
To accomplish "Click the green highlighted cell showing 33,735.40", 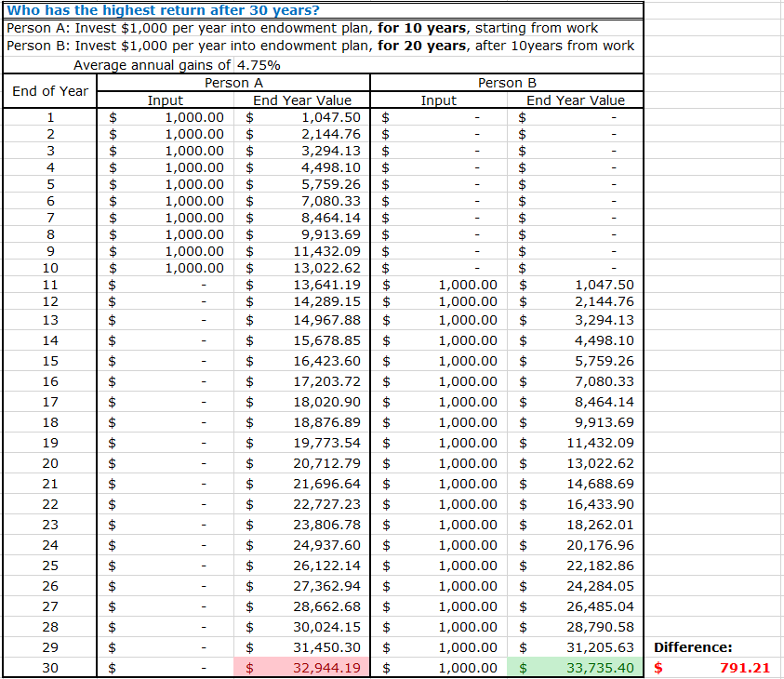I will 574,668.
